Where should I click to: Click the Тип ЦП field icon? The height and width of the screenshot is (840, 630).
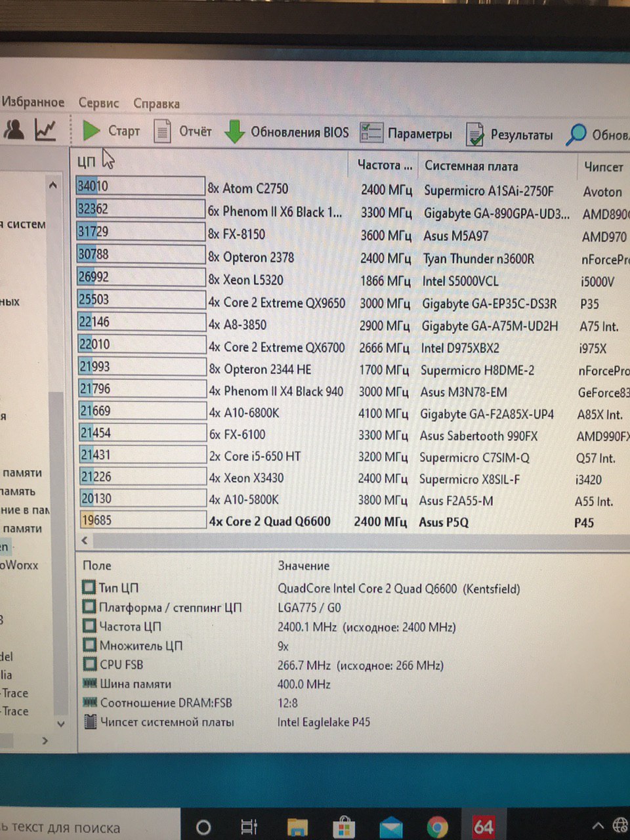[89, 587]
